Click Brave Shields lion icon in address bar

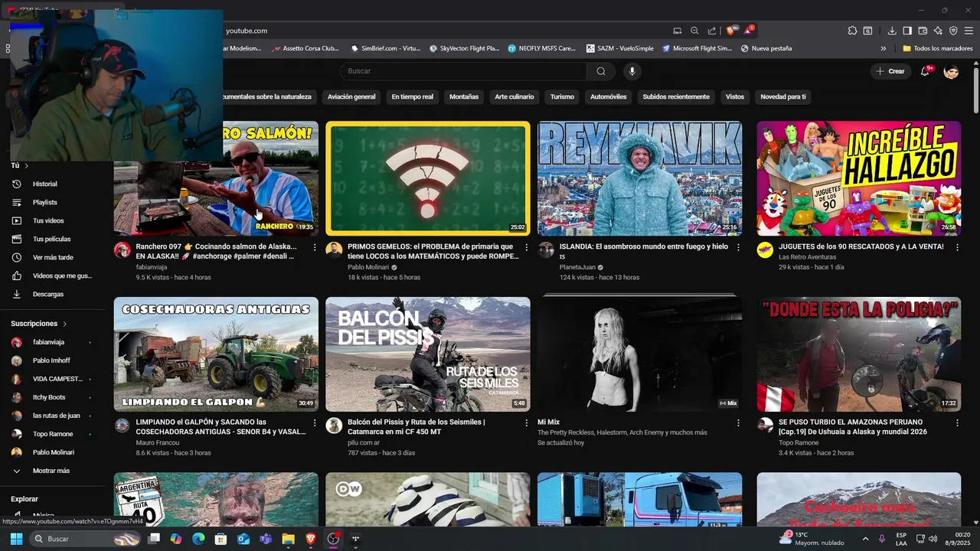(731, 31)
